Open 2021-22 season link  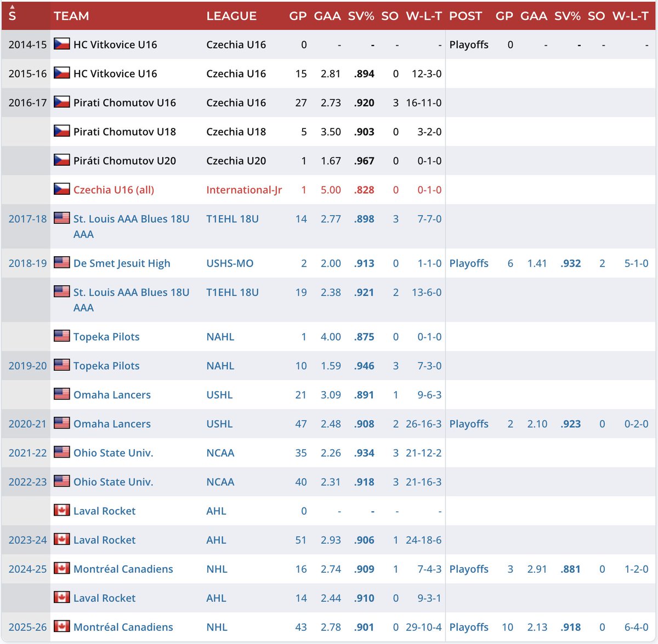[27, 453]
